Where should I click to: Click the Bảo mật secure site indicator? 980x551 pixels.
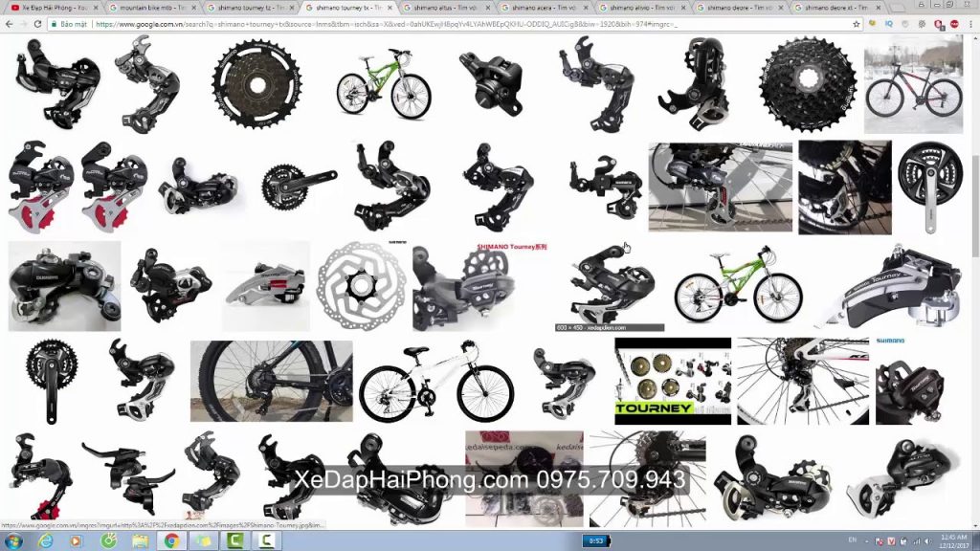69,24
